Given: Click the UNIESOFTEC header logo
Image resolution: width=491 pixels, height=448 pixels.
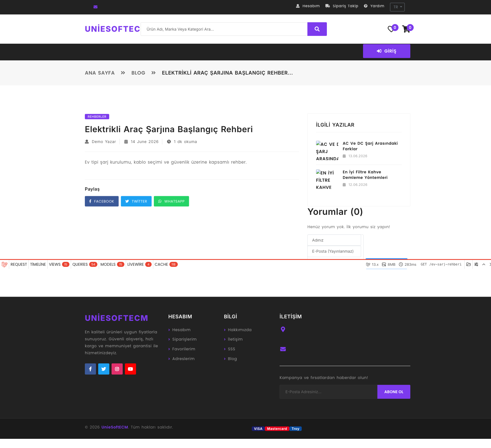Looking at the screenshot, I should 112,29.
